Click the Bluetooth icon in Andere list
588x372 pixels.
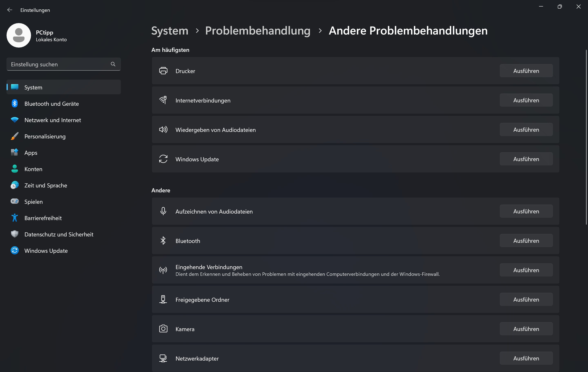[x=163, y=241]
